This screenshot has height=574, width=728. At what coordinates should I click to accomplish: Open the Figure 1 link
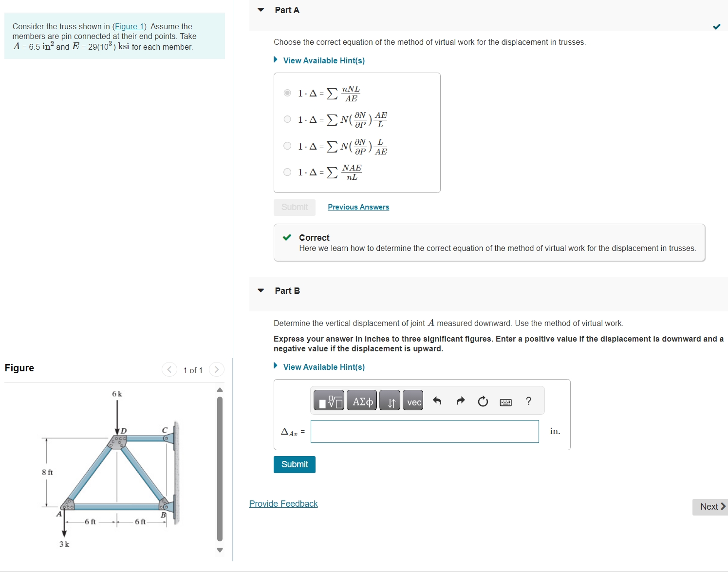129,26
